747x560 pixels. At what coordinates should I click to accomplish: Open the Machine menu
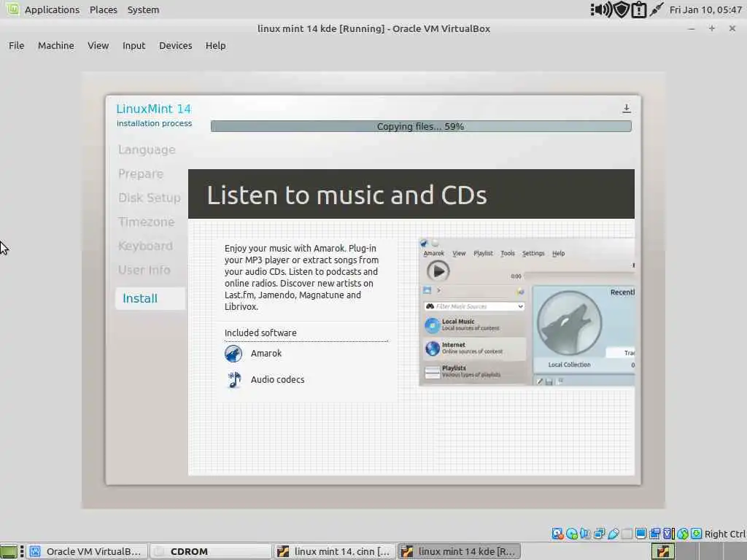(55, 46)
